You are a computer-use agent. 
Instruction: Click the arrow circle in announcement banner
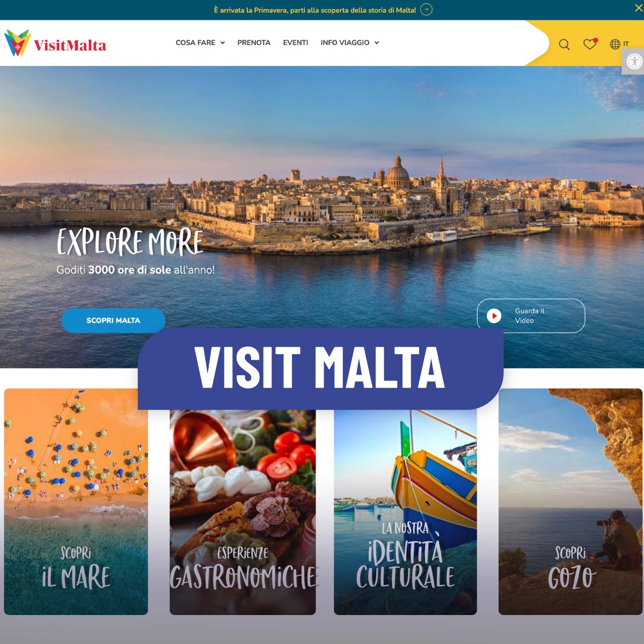coord(426,10)
